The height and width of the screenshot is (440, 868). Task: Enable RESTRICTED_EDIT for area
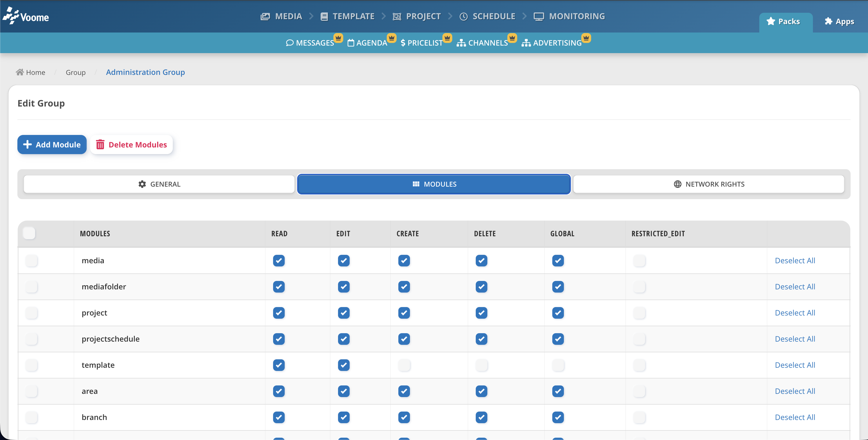click(x=639, y=391)
